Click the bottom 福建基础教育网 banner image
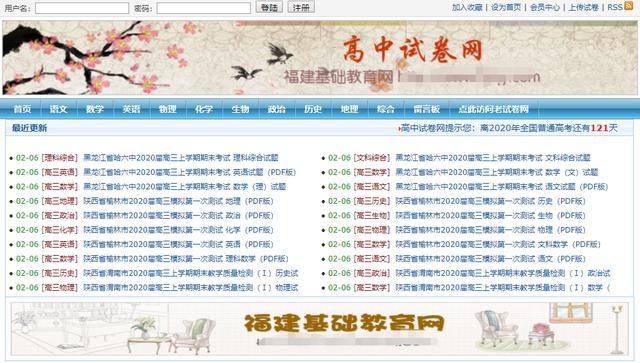 click(x=320, y=329)
